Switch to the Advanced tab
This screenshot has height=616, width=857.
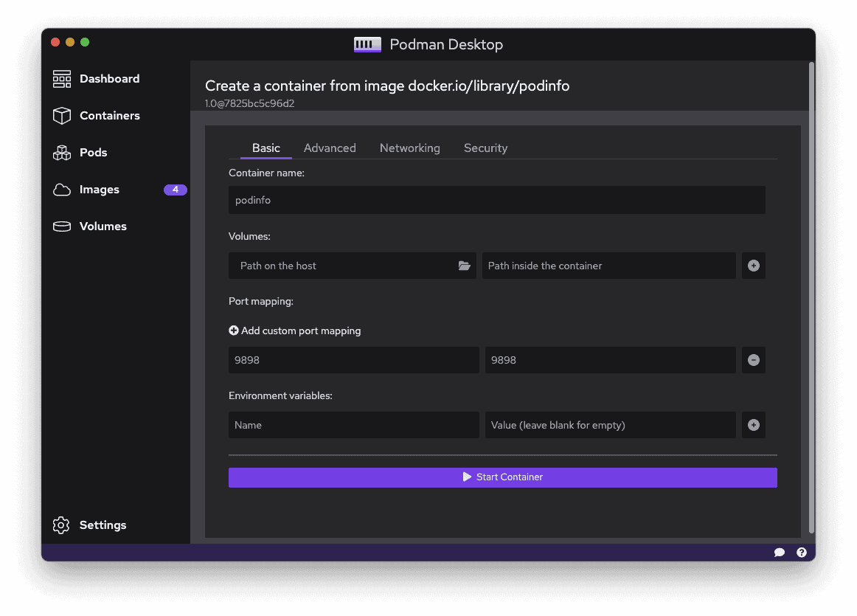coord(330,148)
